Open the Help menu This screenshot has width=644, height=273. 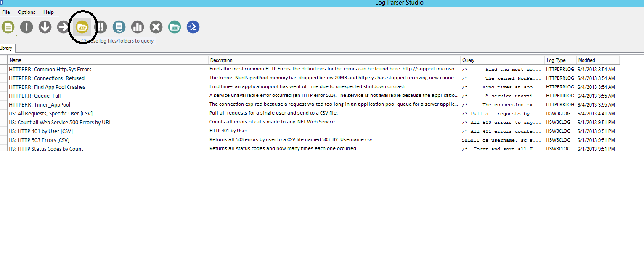click(48, 12)
